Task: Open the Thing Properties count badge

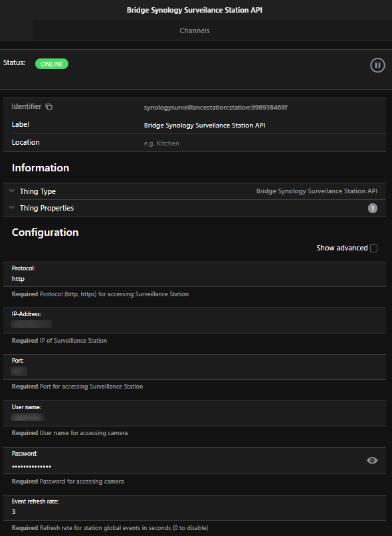Action: [373, 208]
